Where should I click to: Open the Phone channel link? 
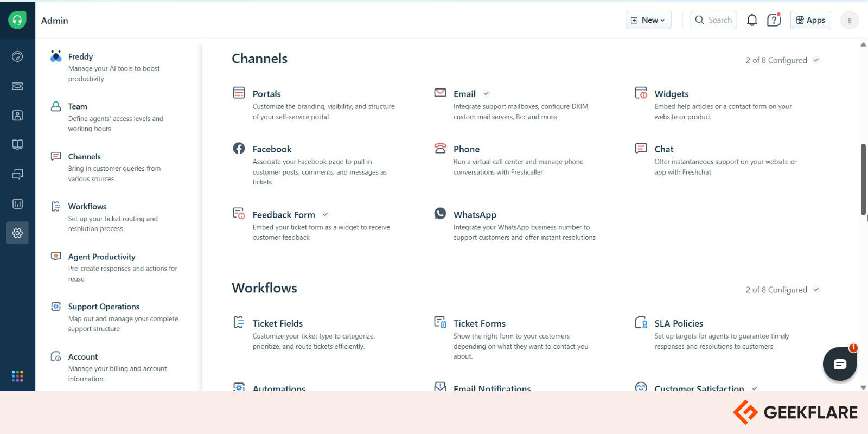(467, 149)
